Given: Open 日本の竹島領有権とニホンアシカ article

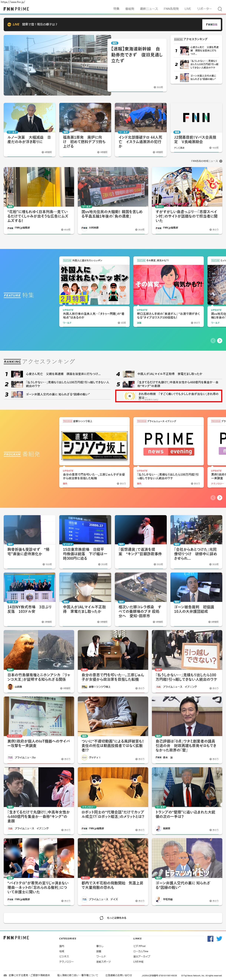Looking at the screenshot, I should (x=39, y=661).
